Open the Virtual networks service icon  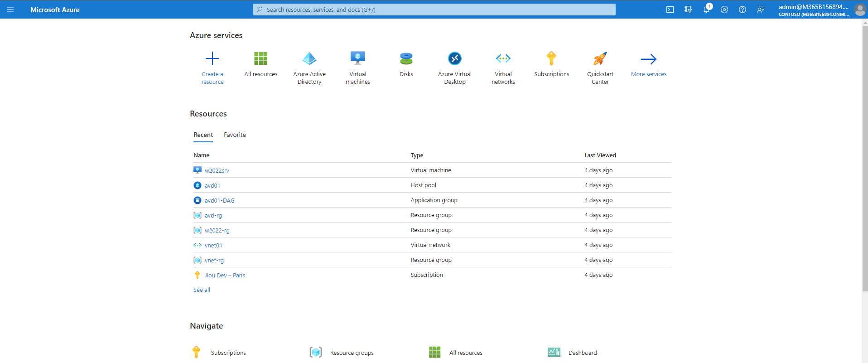click(x=503, y=58)
